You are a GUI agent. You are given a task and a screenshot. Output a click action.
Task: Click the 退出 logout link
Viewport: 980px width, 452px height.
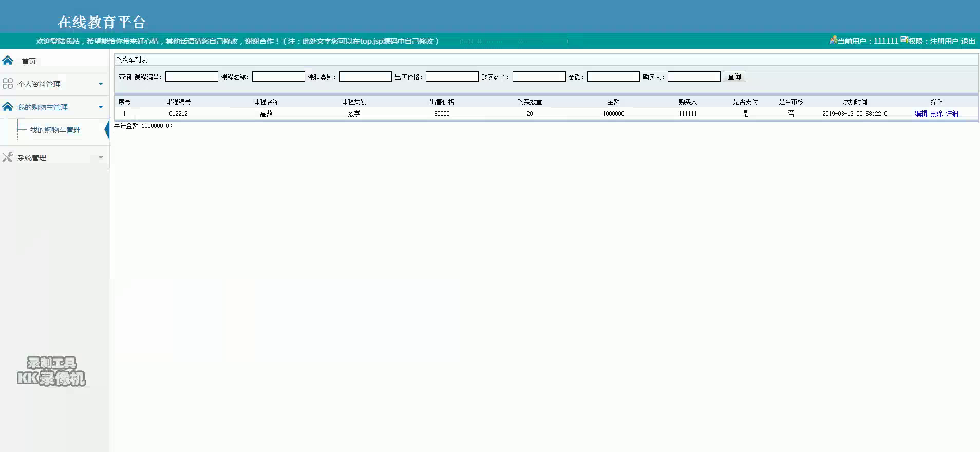click(968, 41)
